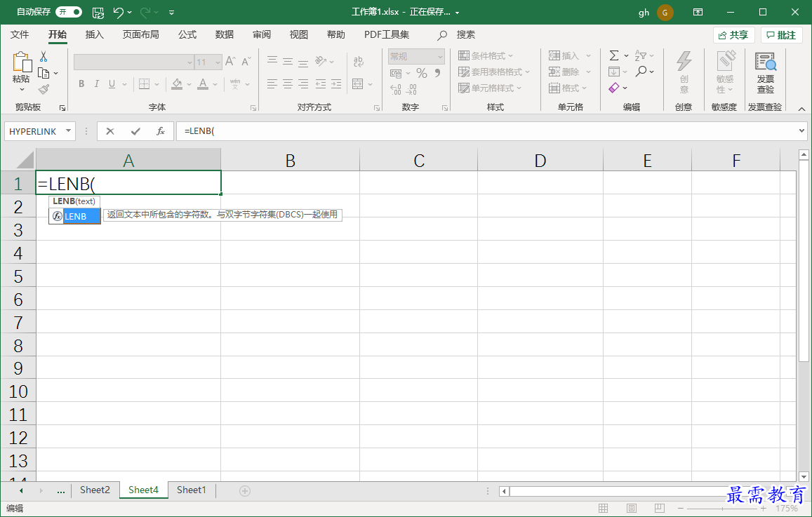
Task: Toggle the AutoSave switch
Action: click(x=69, y=11)
